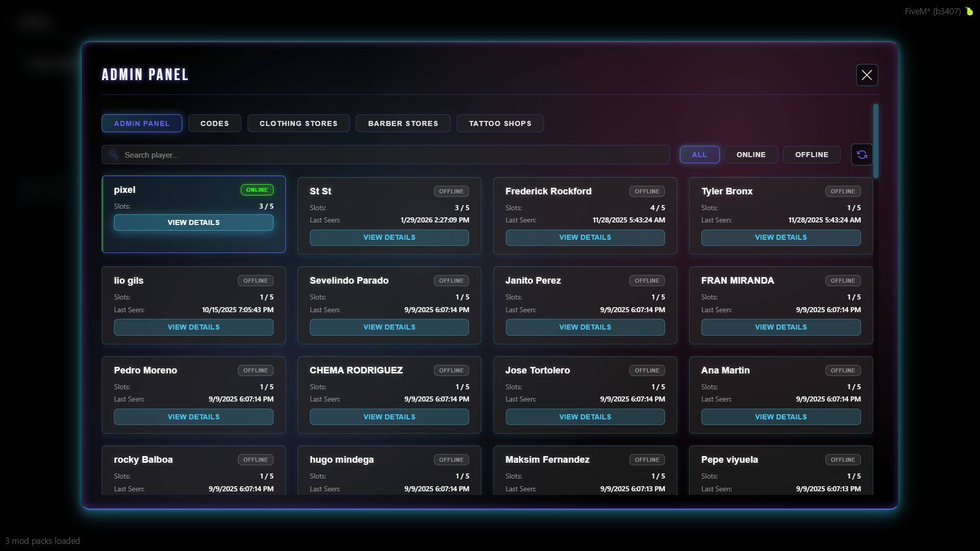The width and height of the screenshot is (980, 551).
Task: Click pixel's 3 / 5 slots value
Action: point(266,206)
